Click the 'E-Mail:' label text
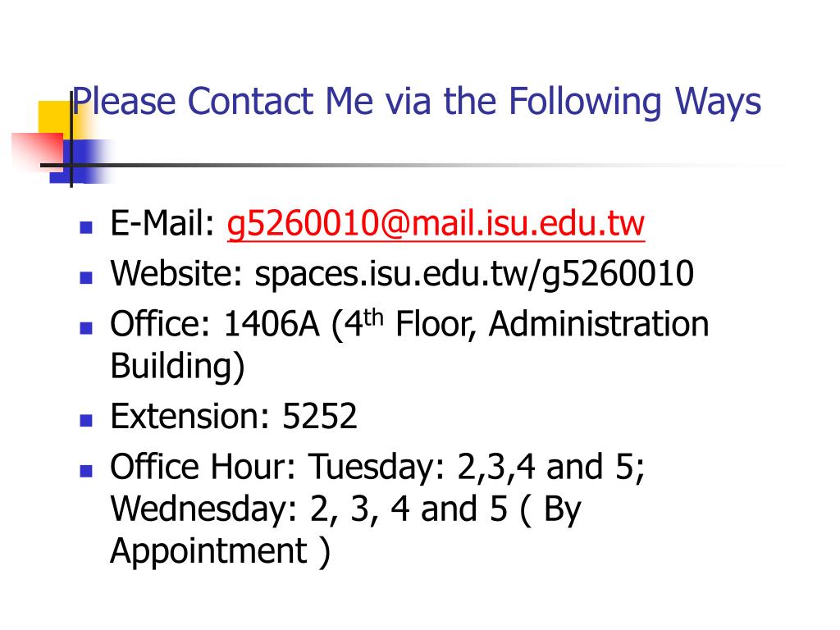840x630 pixels. click(x=162, y=223)
